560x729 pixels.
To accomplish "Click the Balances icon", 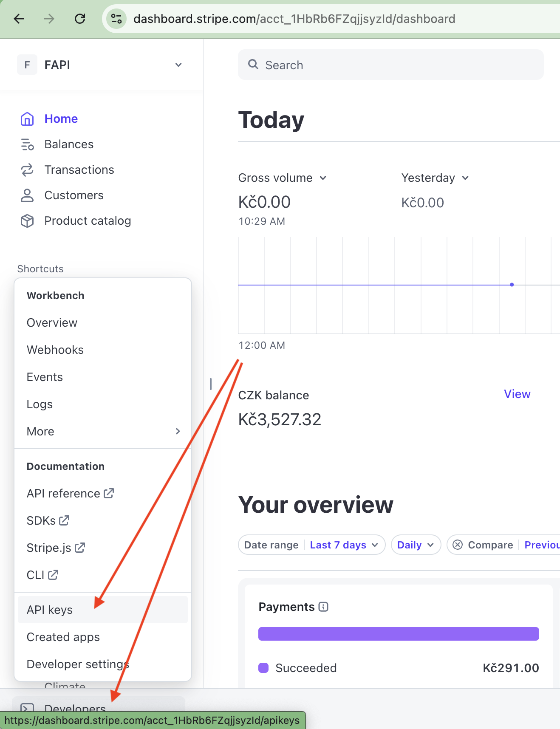I will pos(27,144).
